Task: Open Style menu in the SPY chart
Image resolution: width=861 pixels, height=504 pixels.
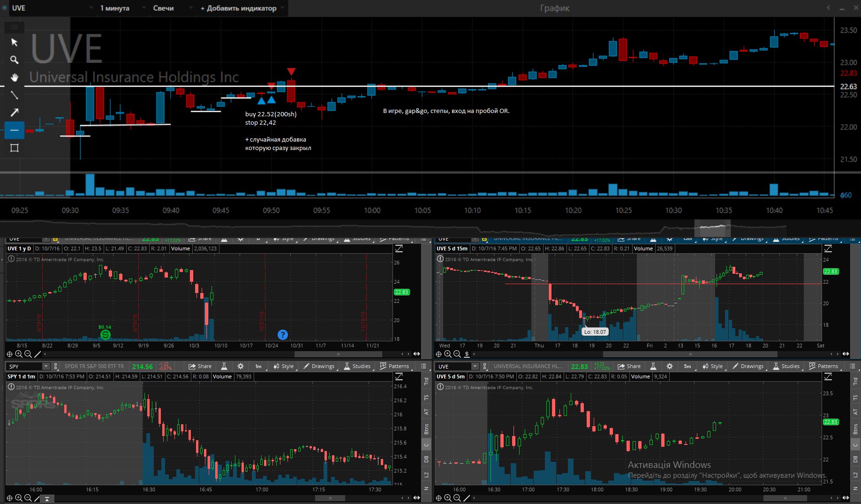Action: pos(284,366)
